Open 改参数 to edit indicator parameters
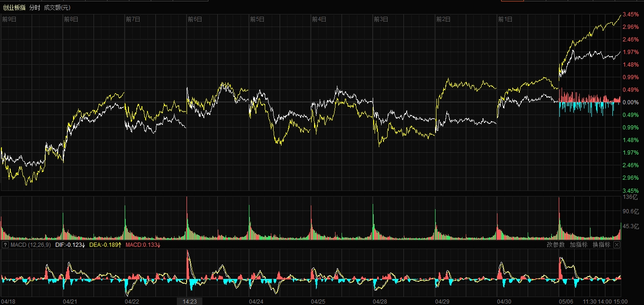 (x=556, y=244)
